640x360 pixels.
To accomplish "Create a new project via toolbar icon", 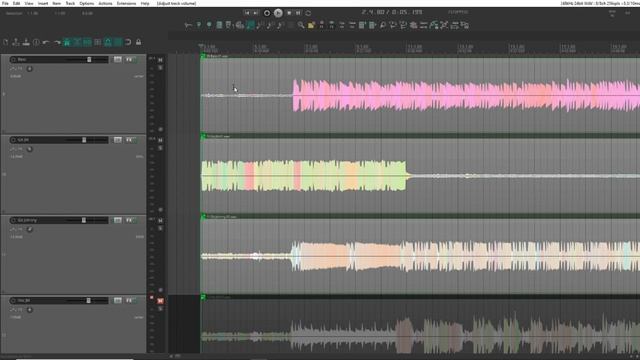I will pyautogui.click(x=6, y=42).
